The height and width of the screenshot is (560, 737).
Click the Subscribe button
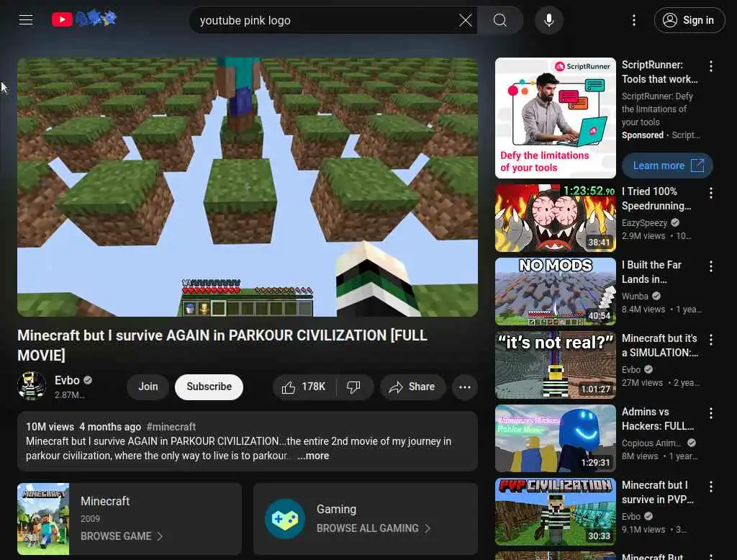click(x=209, y=387)
